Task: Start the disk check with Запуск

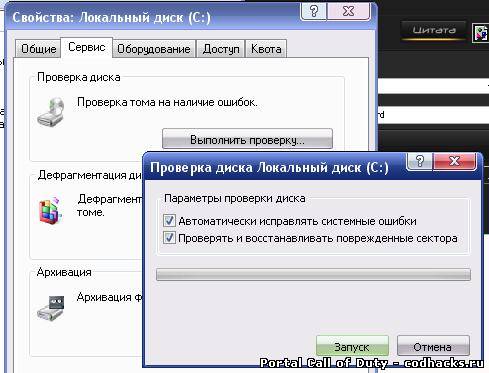Action: (x=352, y=346)
